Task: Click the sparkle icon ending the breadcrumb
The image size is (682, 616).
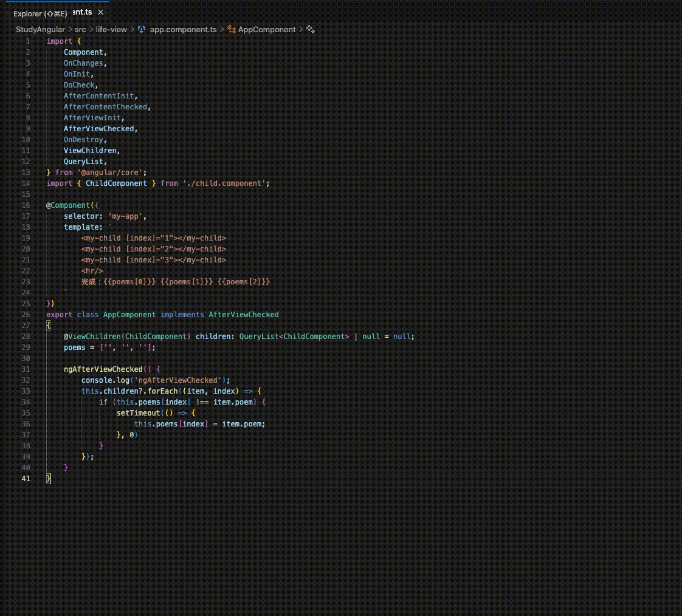Action: tap(310, 29)
